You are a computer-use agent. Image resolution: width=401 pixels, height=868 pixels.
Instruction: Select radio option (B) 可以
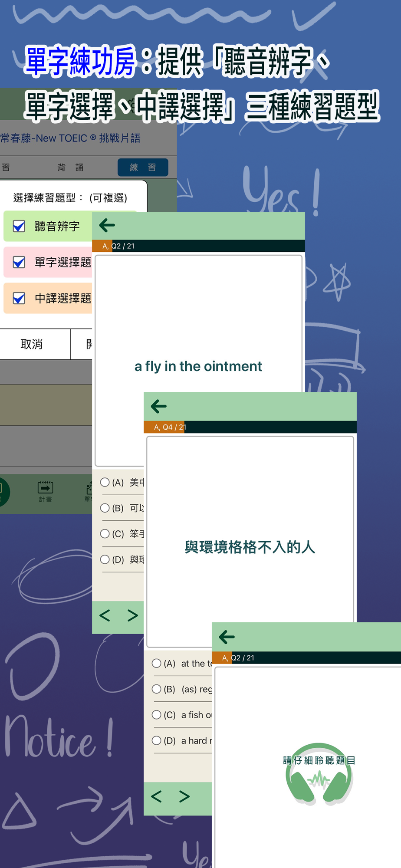point(105,508)
